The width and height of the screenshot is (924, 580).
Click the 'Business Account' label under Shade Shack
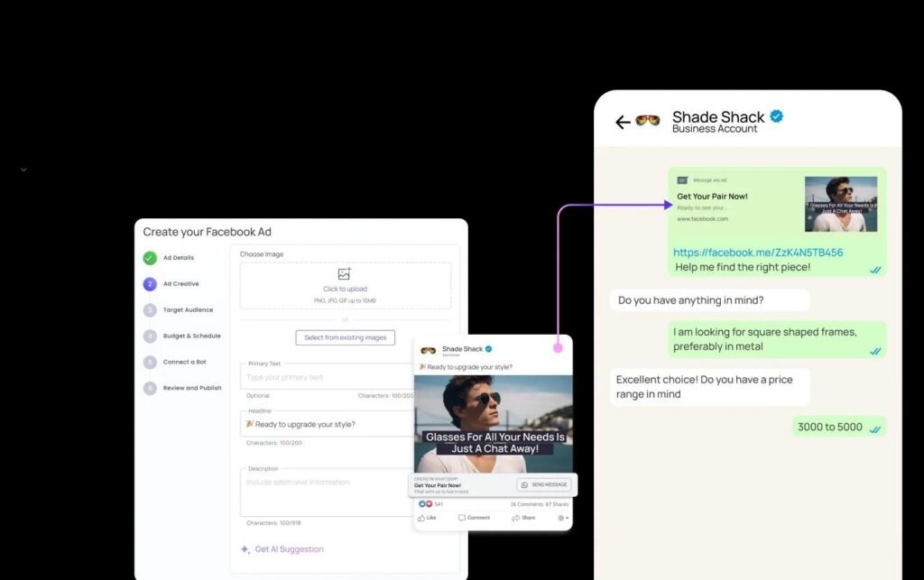coord(715,129)
